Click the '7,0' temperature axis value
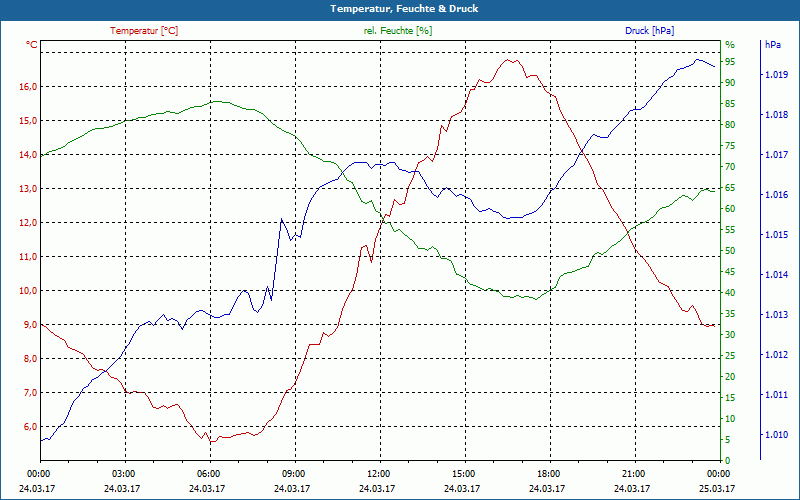The width and height of the screenshot is (800, 500). point(31,393)
